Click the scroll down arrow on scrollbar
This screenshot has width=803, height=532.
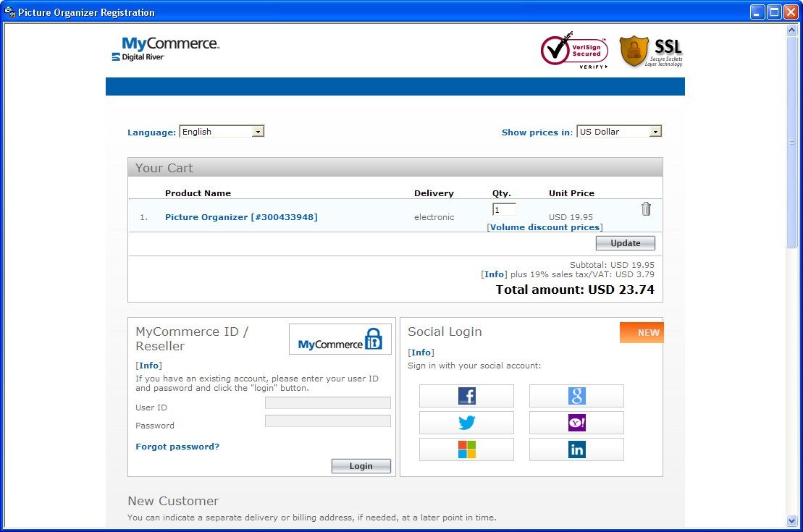[791, 520]
